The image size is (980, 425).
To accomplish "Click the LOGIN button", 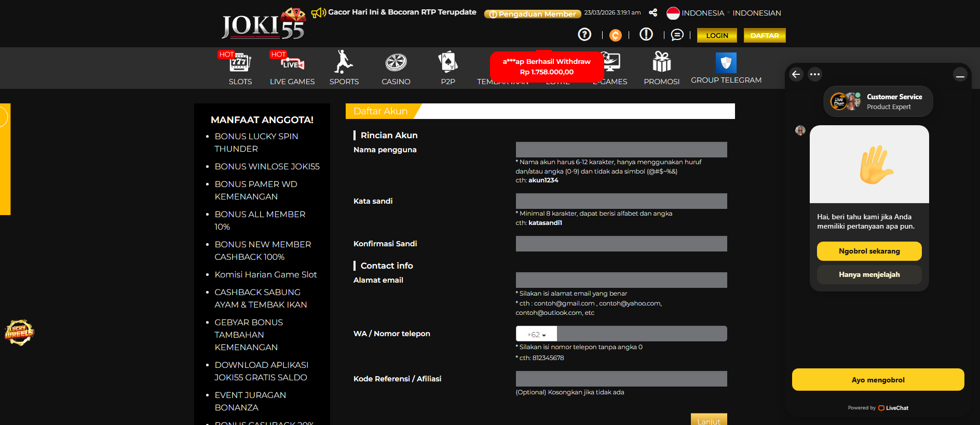I will click(x=717, y=35).
